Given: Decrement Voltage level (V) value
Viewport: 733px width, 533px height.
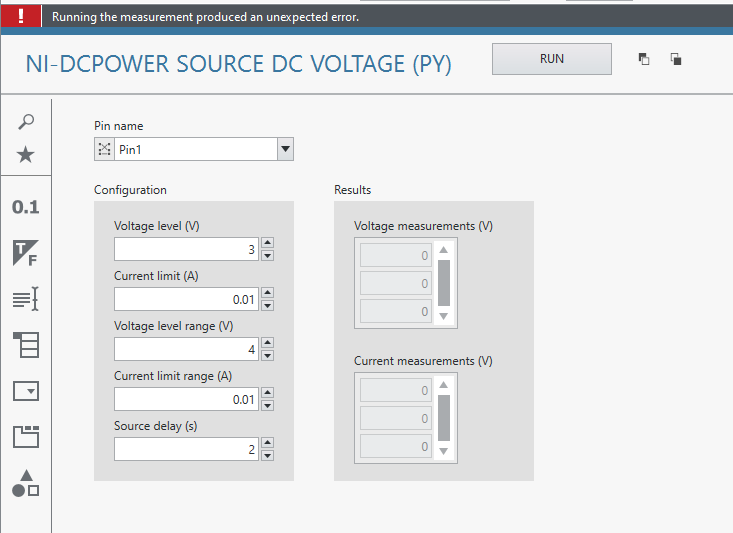Looking at the screenshot, I should tap(267, 255).
